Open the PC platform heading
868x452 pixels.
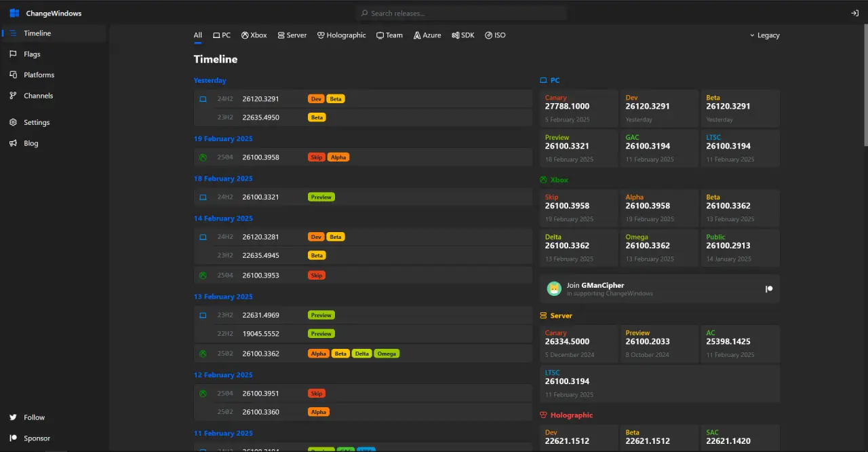(550, 80)
